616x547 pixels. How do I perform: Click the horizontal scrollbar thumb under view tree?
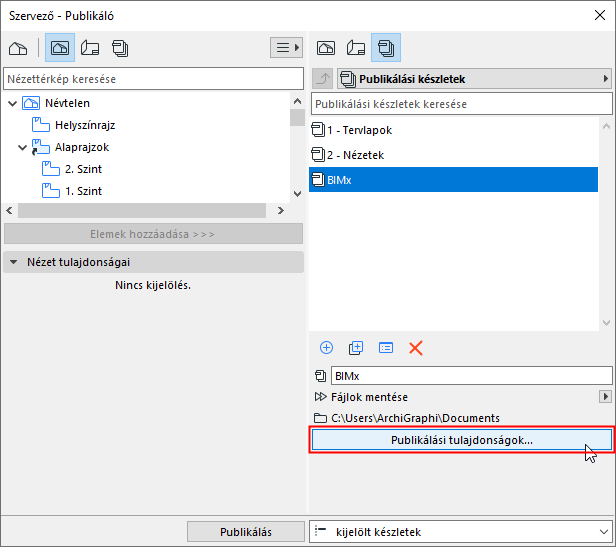click(142, 211)
